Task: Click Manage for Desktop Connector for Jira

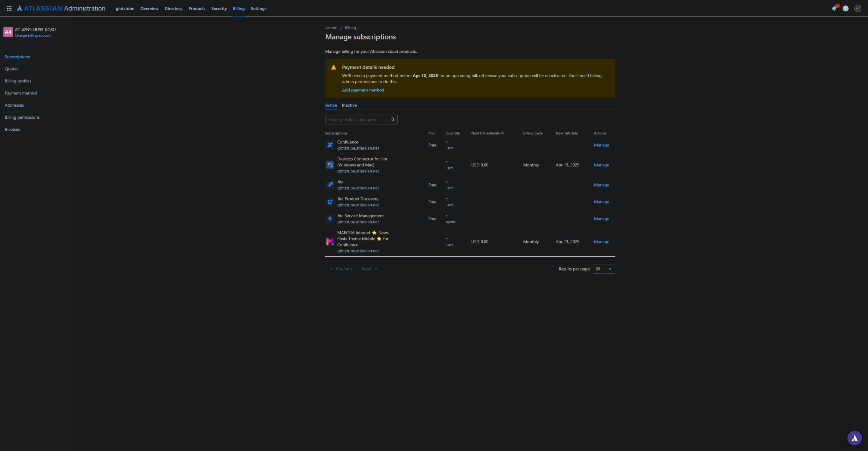Action: [x=601, y=165]
